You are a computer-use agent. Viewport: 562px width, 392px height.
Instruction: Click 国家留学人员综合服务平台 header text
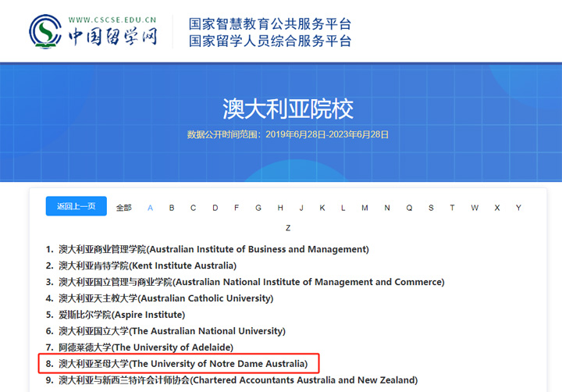(x=270, y=41)
